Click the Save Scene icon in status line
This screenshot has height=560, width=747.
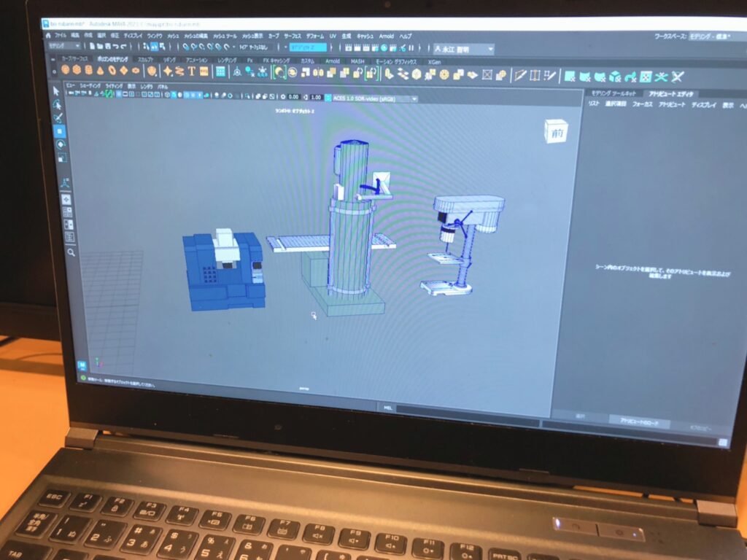108,46
